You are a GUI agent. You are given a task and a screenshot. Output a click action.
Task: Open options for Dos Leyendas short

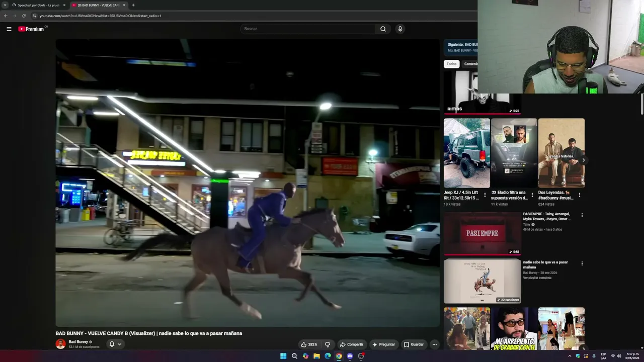[580, 195]
